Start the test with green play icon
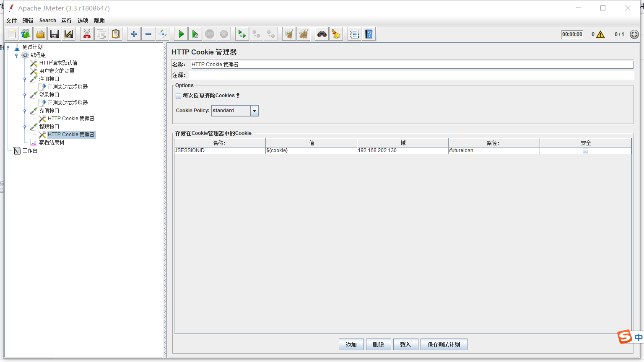 [181, 34]
